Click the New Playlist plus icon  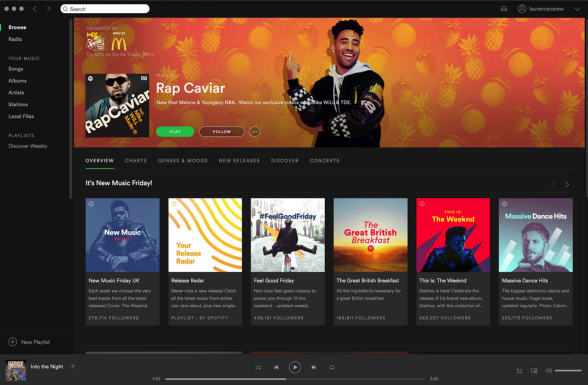13,342
